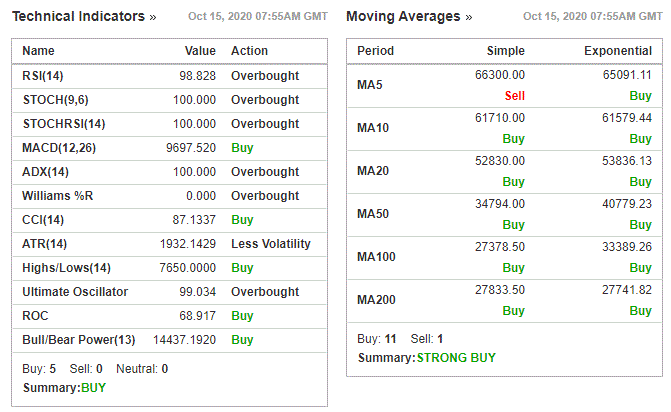
Task: Click the Simple column header
Action: [x=505, y=50]
